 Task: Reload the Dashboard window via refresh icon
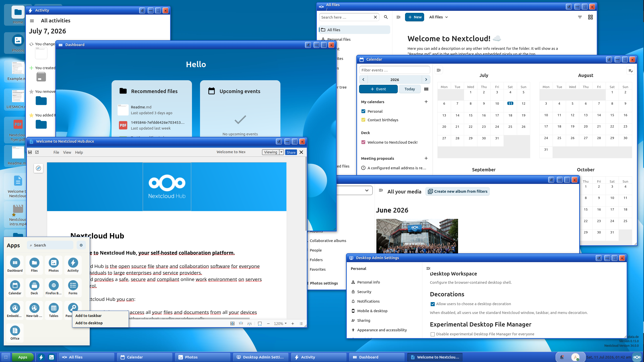click(x=308, y=45)
